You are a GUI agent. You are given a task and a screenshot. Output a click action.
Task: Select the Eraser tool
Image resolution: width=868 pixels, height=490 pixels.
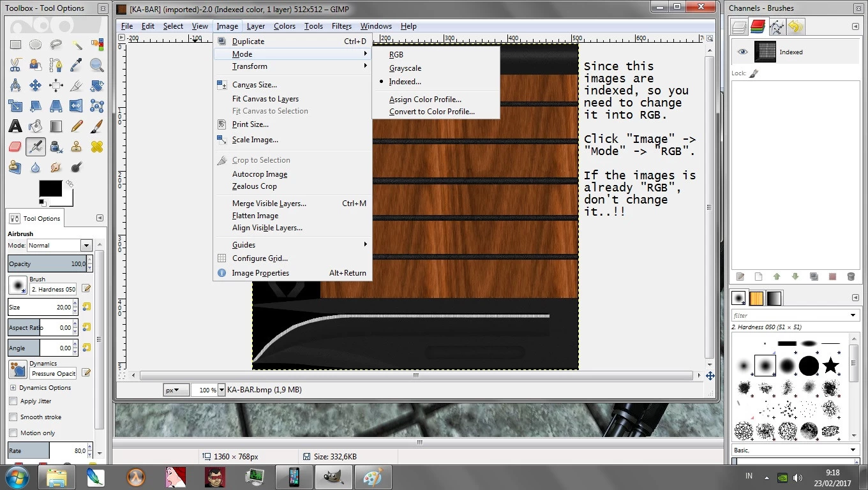(x=15, y=147)
